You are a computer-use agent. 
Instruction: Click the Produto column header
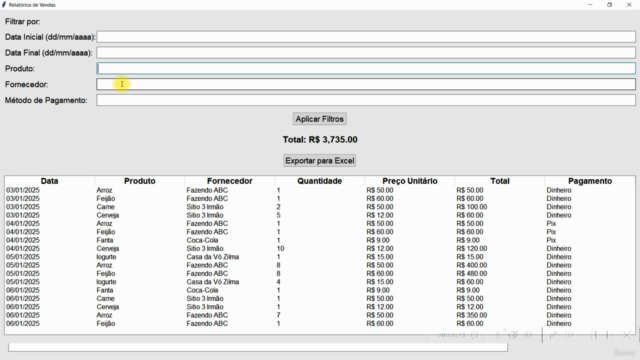(140, 181)
